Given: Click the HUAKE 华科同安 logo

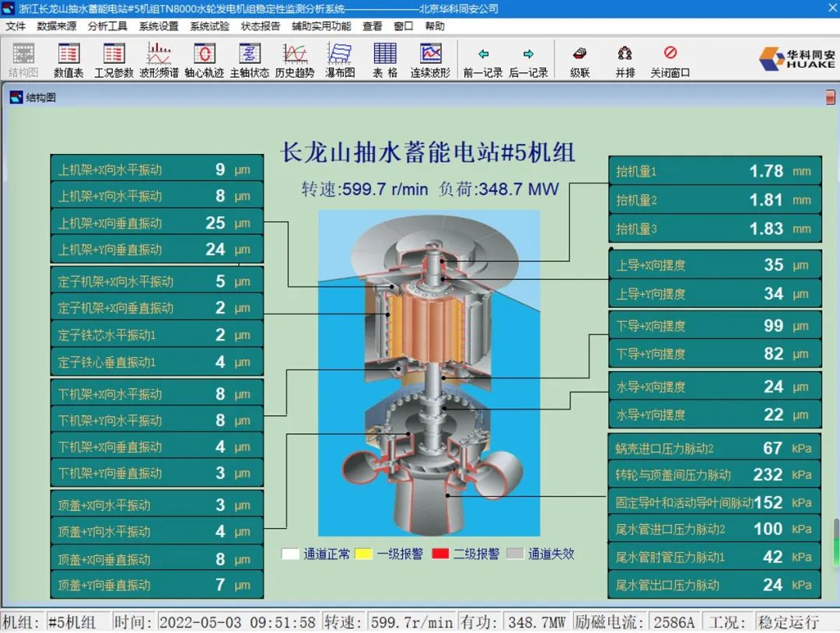Looking at the screenshot, I should [x=796, y=59].
